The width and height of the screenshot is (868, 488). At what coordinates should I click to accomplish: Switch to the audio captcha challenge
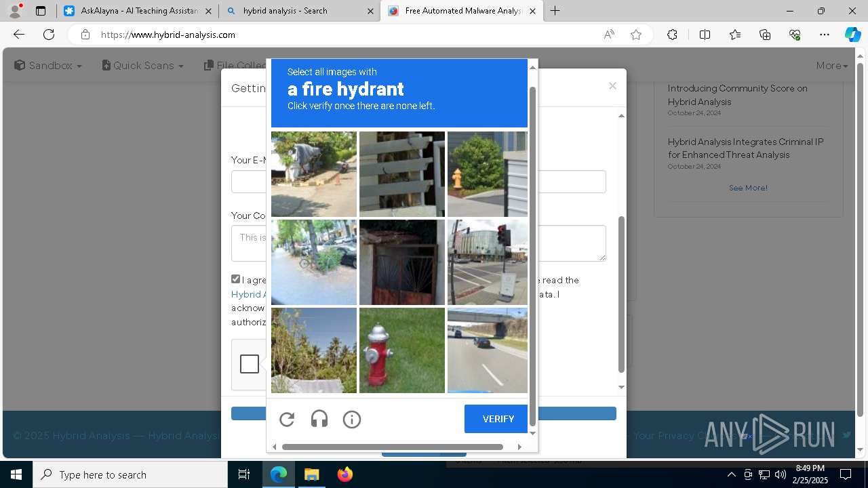(x=319, y=419)
